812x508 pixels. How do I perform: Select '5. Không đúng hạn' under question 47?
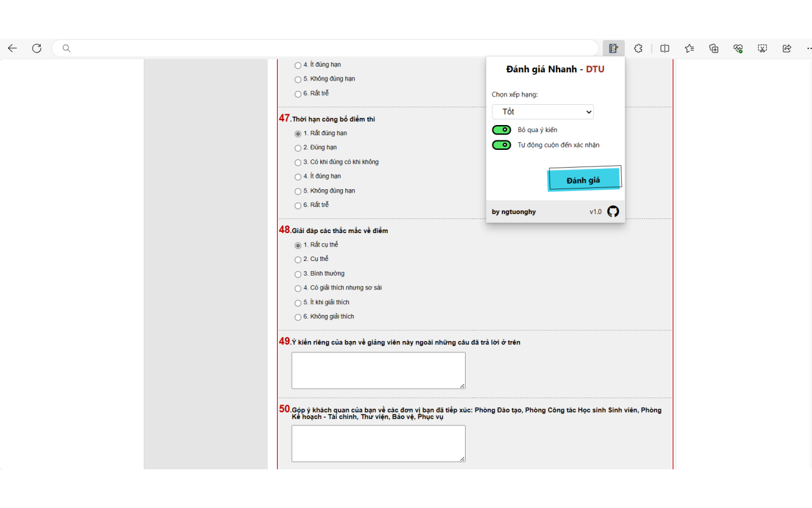click(298, 191)
